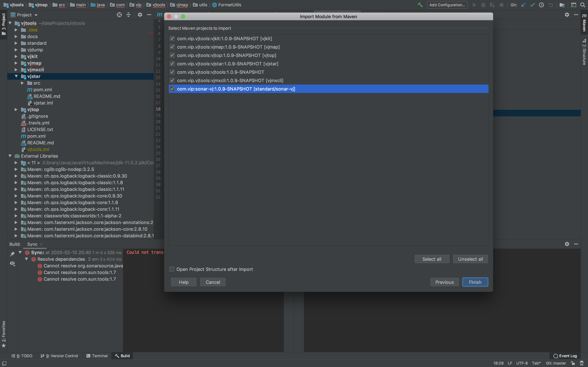This screenshot has height=367, width=588.
Task: Click the eye view options icon in Build panel
Action: coord(12,263)
